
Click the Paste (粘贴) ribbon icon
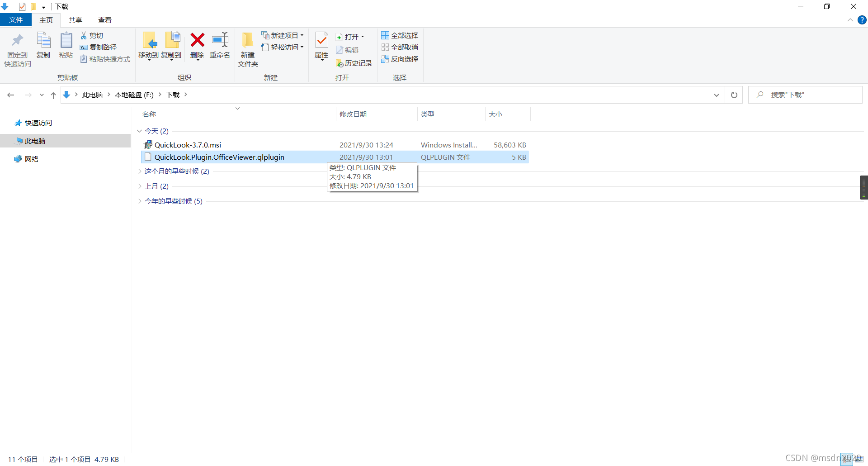pos(66,41)
